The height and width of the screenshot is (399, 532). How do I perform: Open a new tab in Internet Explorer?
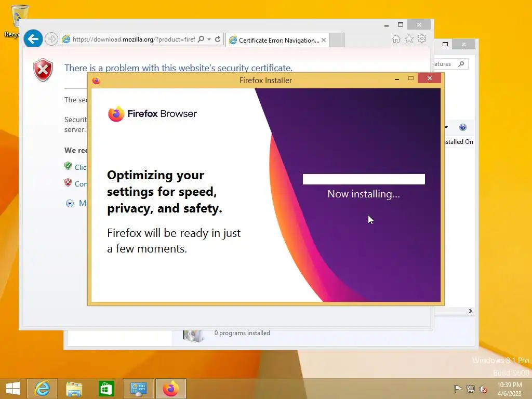tap(337, 40)
